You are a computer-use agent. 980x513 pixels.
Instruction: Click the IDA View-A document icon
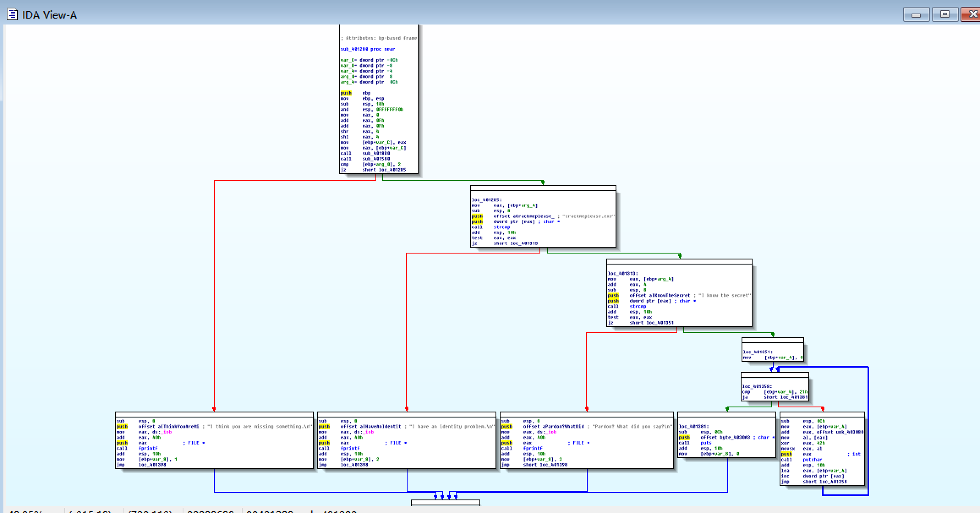[x=13, y=15]
